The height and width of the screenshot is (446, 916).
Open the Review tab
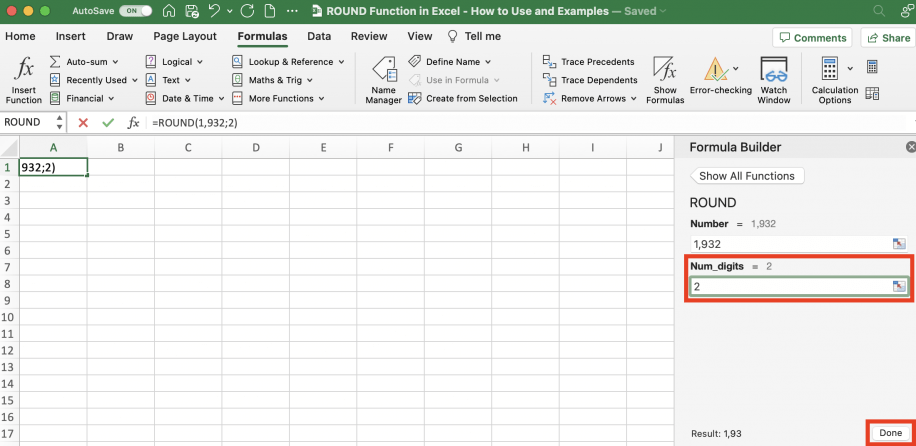pos(369,36)
